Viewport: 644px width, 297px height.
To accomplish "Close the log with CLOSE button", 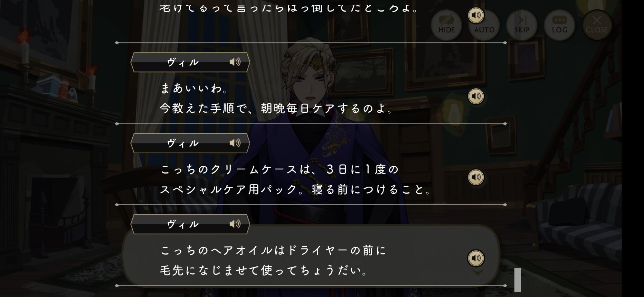I will [x=597, y=25].
